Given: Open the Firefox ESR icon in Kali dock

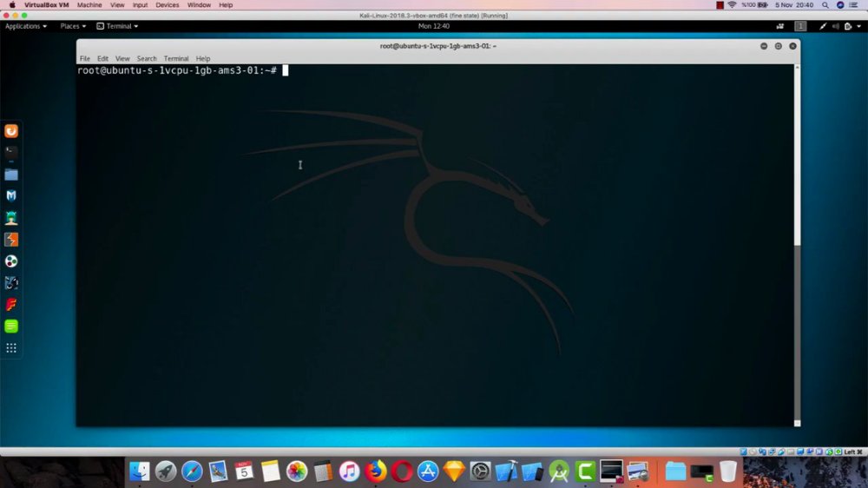Looking at the screenshot, I should click(11, 131).
